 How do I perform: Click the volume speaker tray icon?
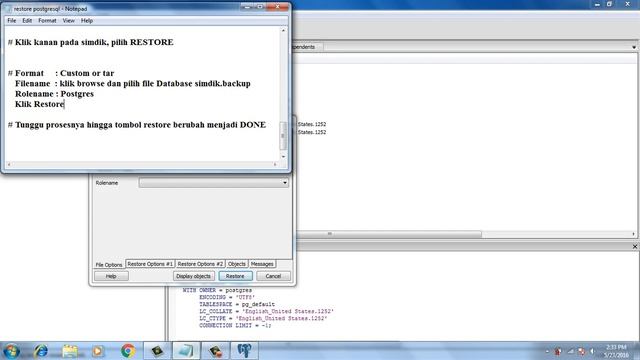click(592, 351)
